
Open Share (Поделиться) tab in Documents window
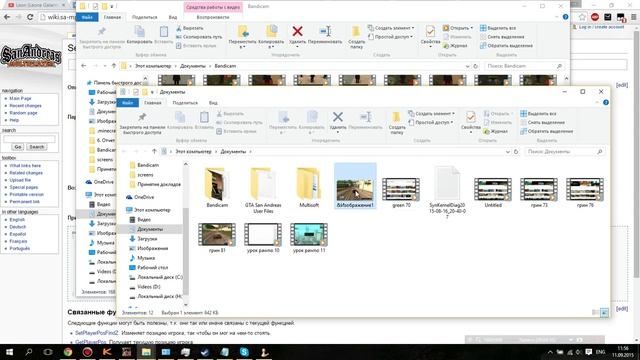pyautogui.click(x=185, y=103)
